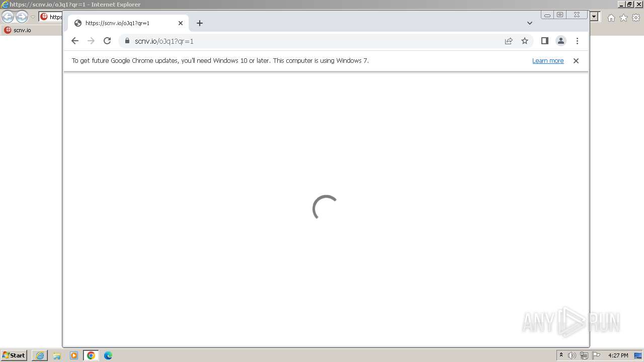The height and width of the screenshot is (362, 644).
Task: Share this page icon in Chrome address bar
Action: 509,41
